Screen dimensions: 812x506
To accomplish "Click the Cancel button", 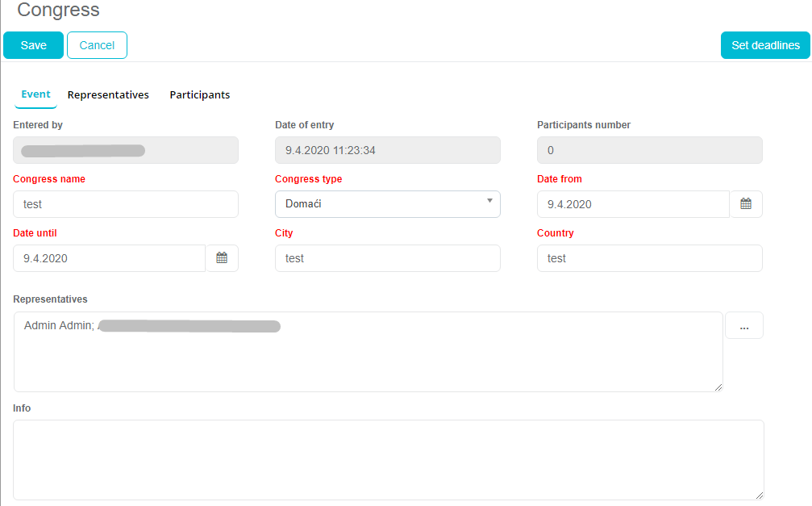I will [97, 45].
